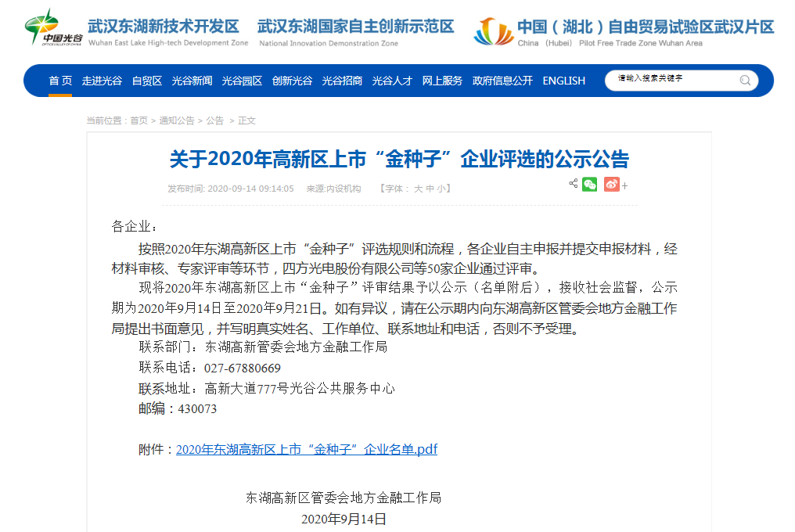Share the article to WeChat
The width and height of the screenshot is (795, 532).
[x=589, y=185]
